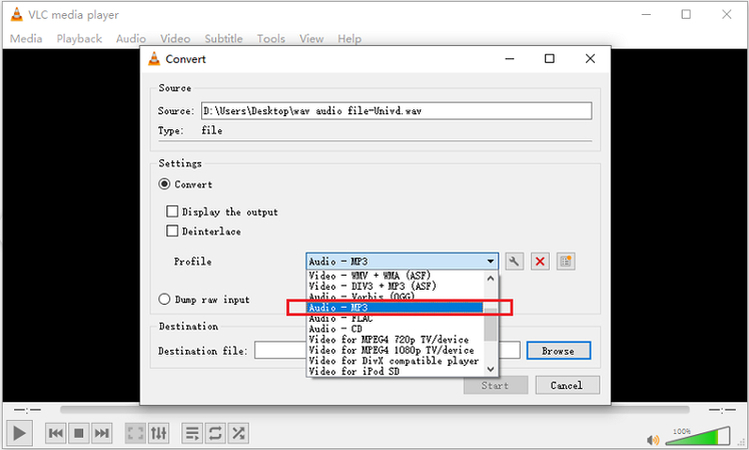Enable the Deinterlace checkbox
Screen dimensions: 749x450
[172, 231]
